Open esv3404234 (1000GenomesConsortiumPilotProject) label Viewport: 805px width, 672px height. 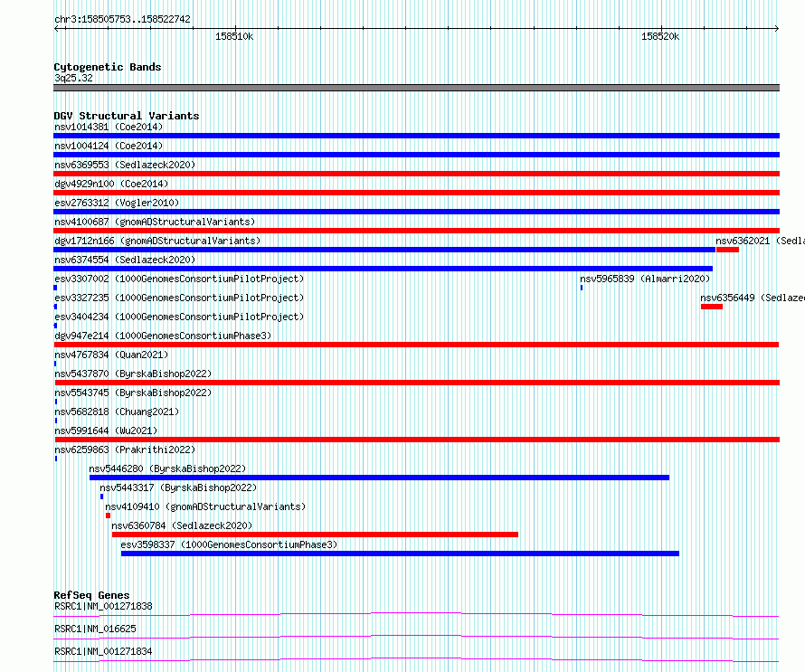point(179,317)
